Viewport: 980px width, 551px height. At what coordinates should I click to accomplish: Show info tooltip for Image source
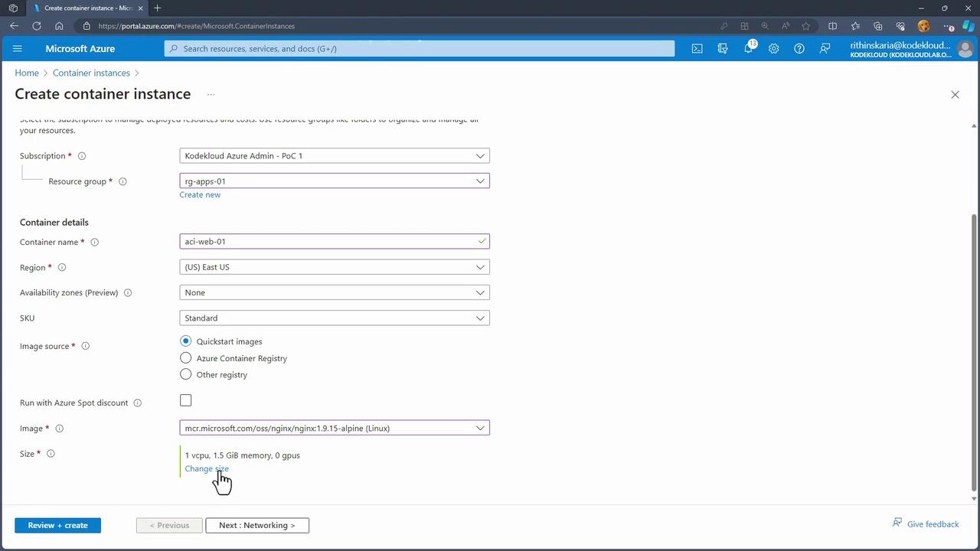[85, 347]
